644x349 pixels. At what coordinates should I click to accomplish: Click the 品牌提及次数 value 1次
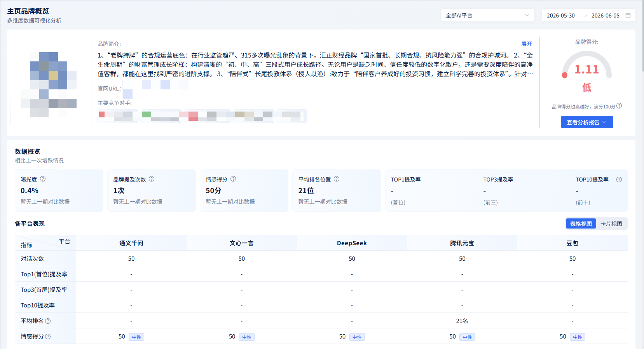tap(119, 190)
